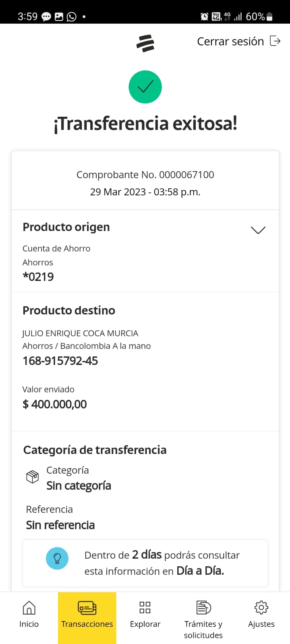Tap the Sin referencia value

coord(60,525)
